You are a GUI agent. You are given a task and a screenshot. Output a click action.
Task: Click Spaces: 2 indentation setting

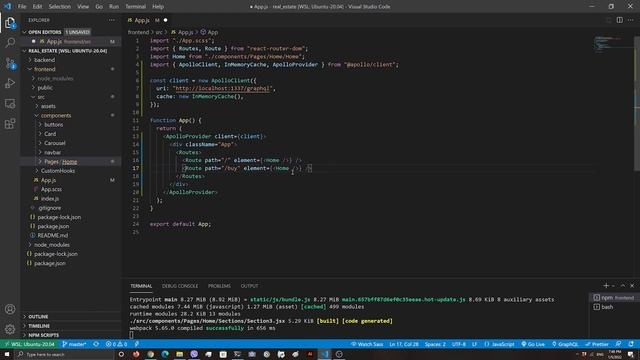[435, 344]
